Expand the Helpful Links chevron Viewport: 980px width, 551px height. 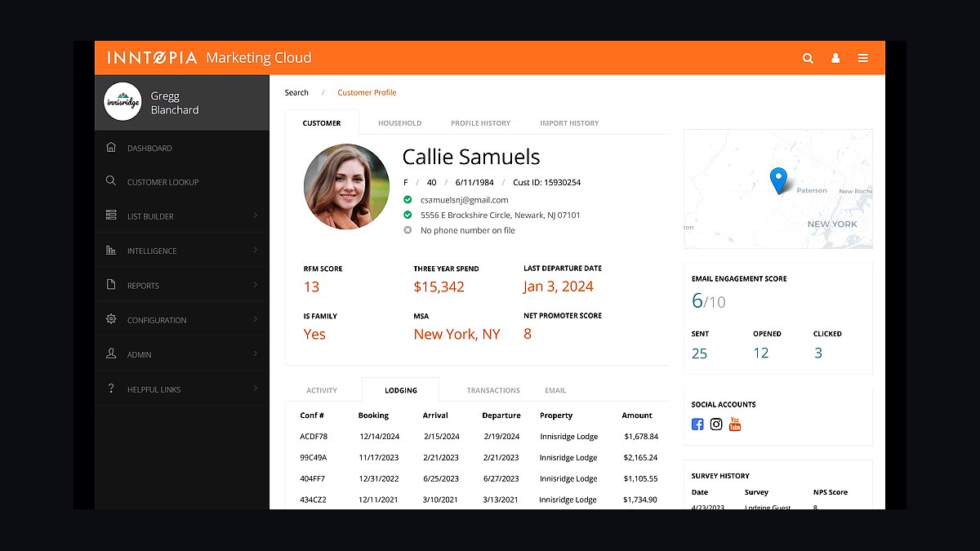[x=255, y=389]
